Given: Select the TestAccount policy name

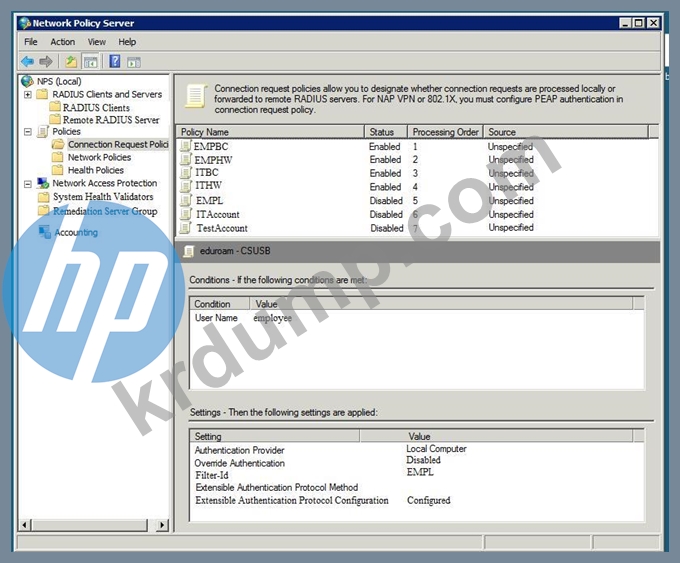Looking at the screenshot, I should (x=222, y=228).
